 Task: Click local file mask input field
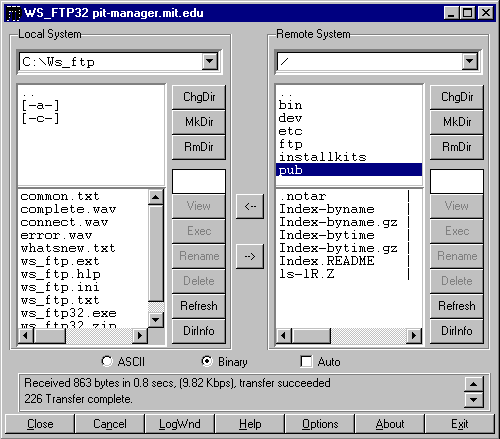(199, 181)
